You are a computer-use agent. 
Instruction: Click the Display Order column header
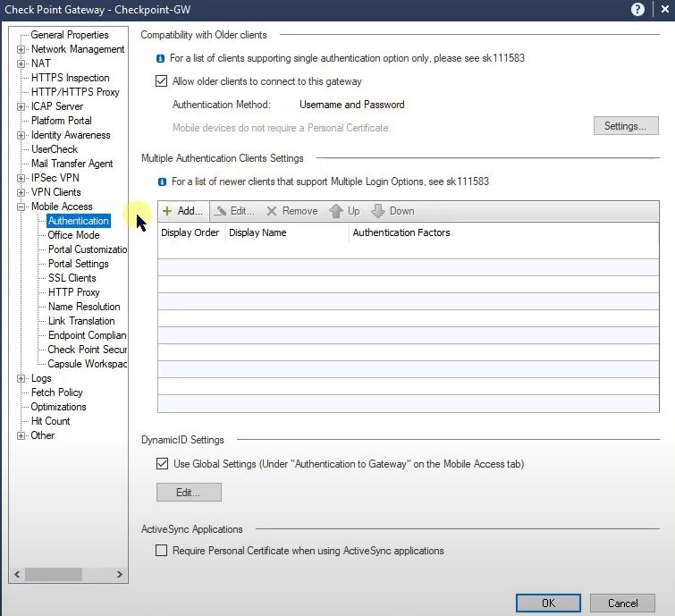point(190,232)
